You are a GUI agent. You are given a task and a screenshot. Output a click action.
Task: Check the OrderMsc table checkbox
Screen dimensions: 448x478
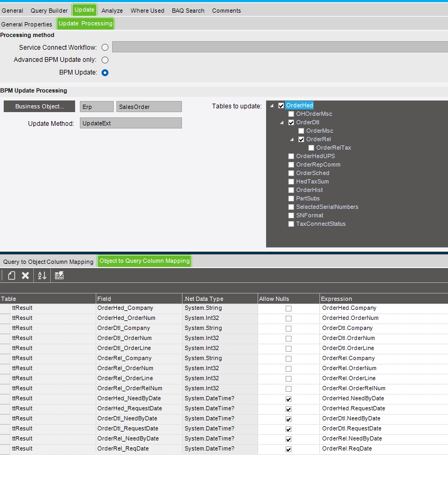[x=301, y=131]
